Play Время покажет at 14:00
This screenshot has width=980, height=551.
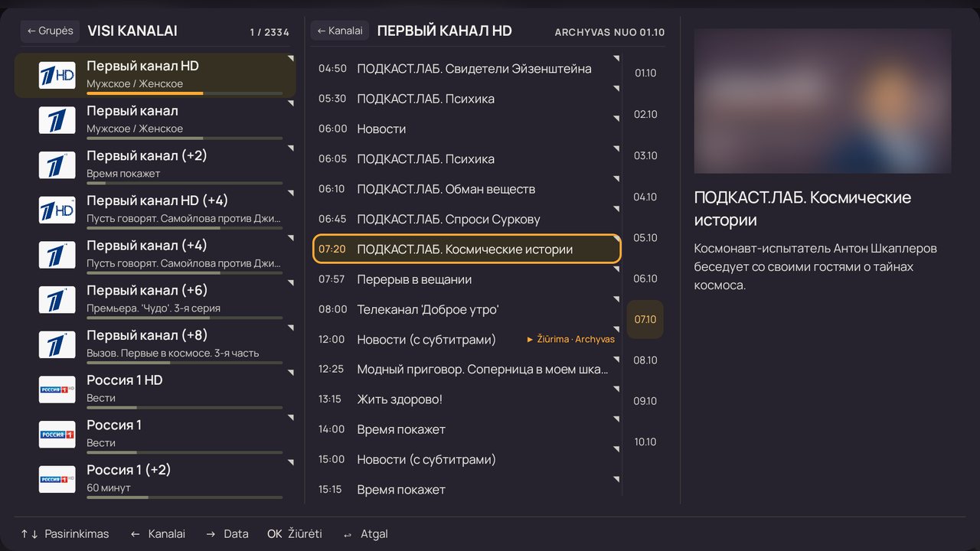pos(467,429)
